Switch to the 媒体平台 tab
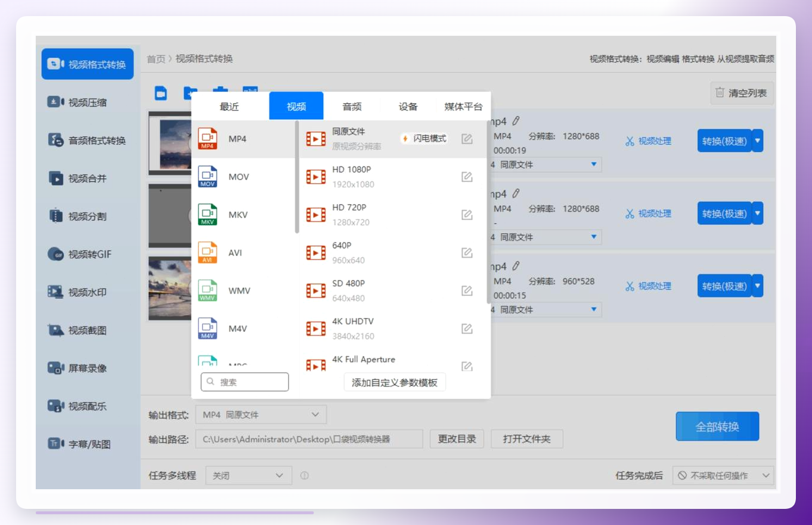 point(463,106)
